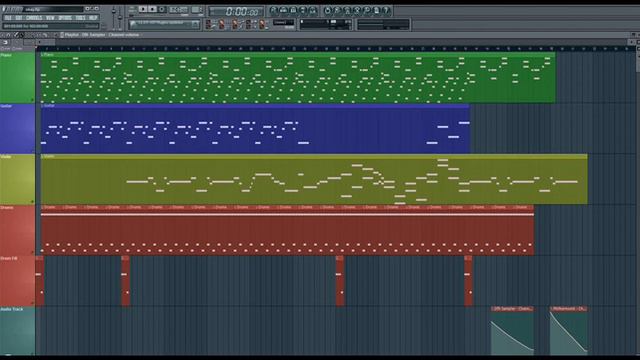This screenshot has height=360, width=640.
Task: Open the Playlist window shortcut icon
Action: 273,10
